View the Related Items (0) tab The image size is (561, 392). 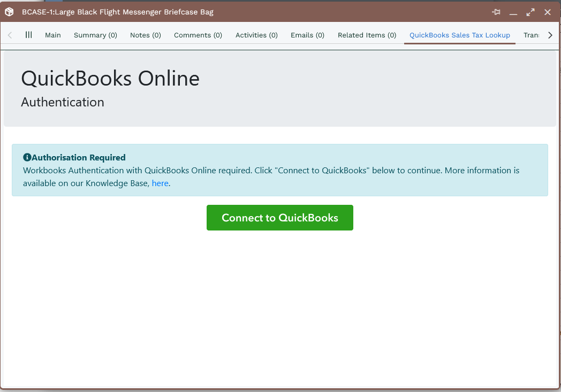[367, 35]
